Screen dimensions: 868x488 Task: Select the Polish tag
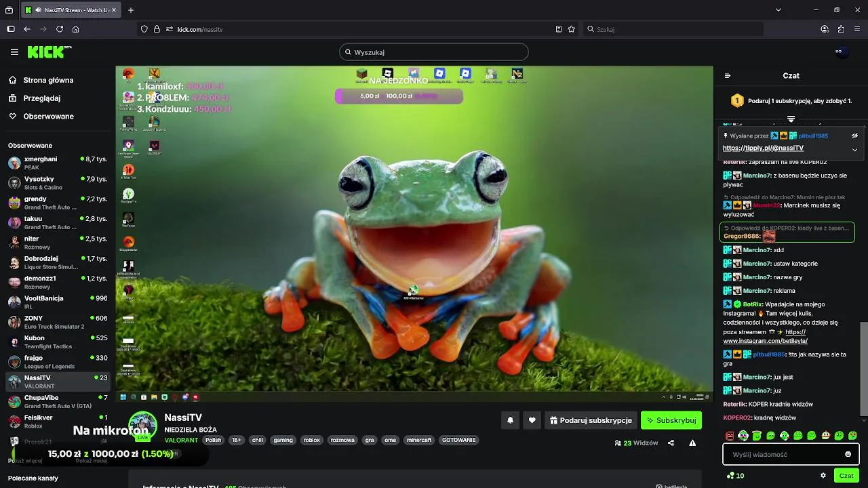click(x=214, y=440)
